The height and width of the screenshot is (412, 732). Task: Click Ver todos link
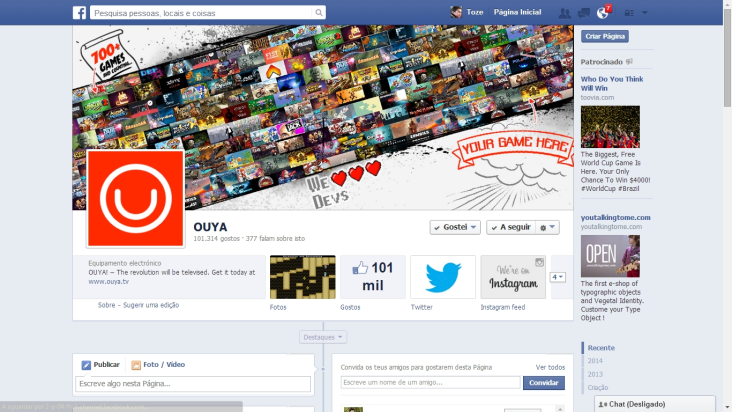click(x=550, y=367)
